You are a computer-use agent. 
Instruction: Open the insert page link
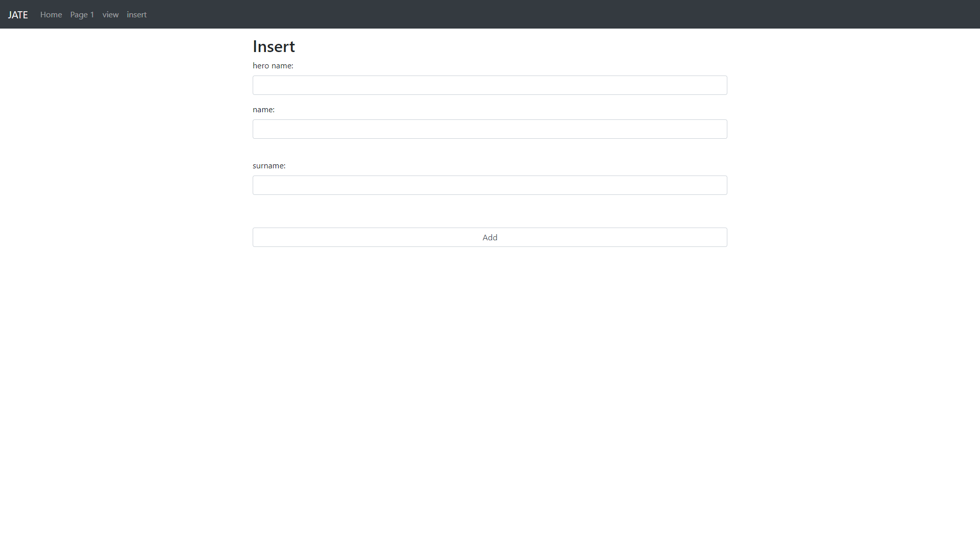(136, 15)
